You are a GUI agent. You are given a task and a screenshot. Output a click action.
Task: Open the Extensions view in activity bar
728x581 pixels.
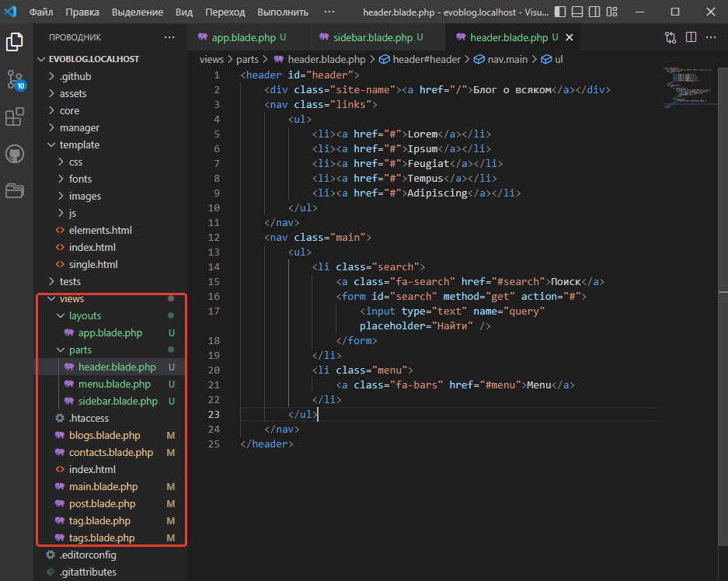pos(15,117)
